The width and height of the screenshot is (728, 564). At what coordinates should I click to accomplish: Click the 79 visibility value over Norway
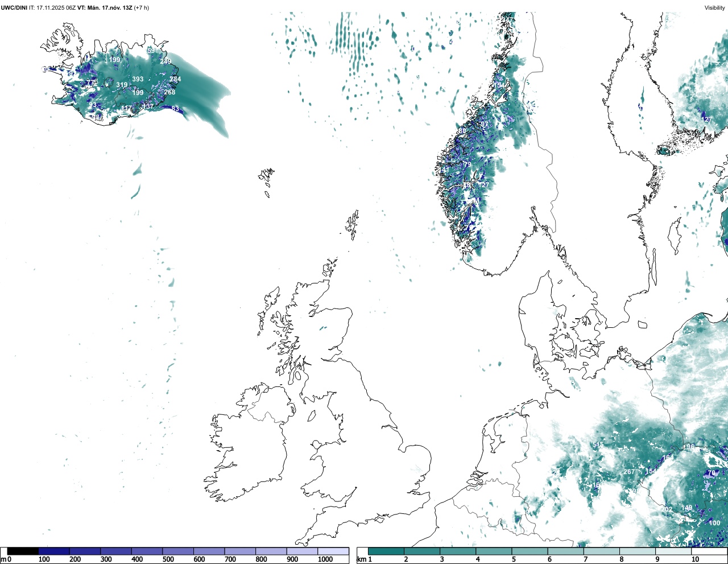[x=467, y=164]
